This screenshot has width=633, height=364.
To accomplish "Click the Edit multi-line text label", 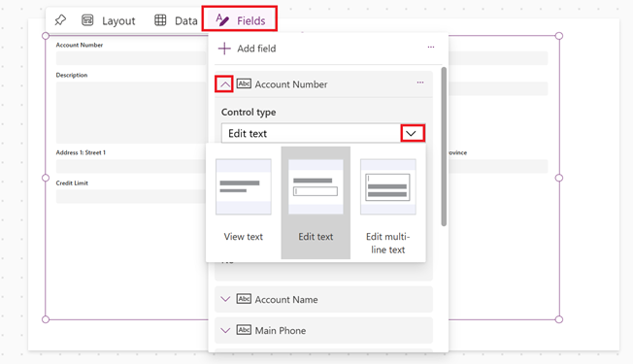I will point(388,243).
